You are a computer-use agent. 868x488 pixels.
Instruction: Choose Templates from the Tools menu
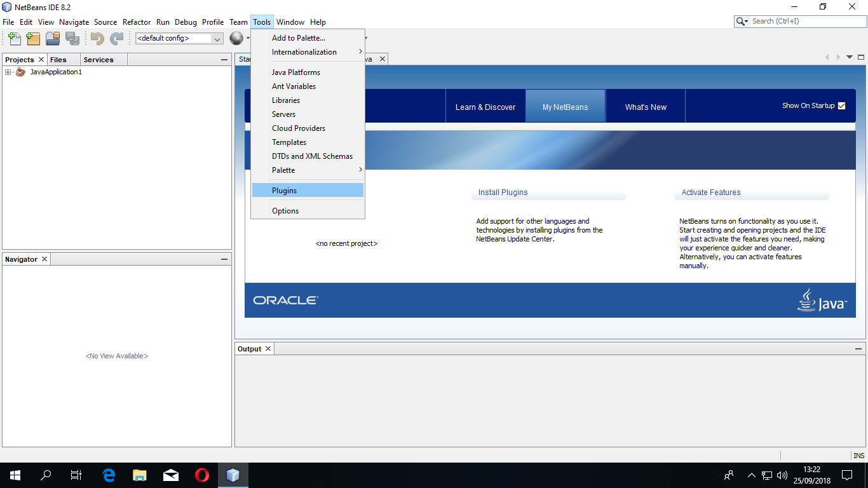308,142
